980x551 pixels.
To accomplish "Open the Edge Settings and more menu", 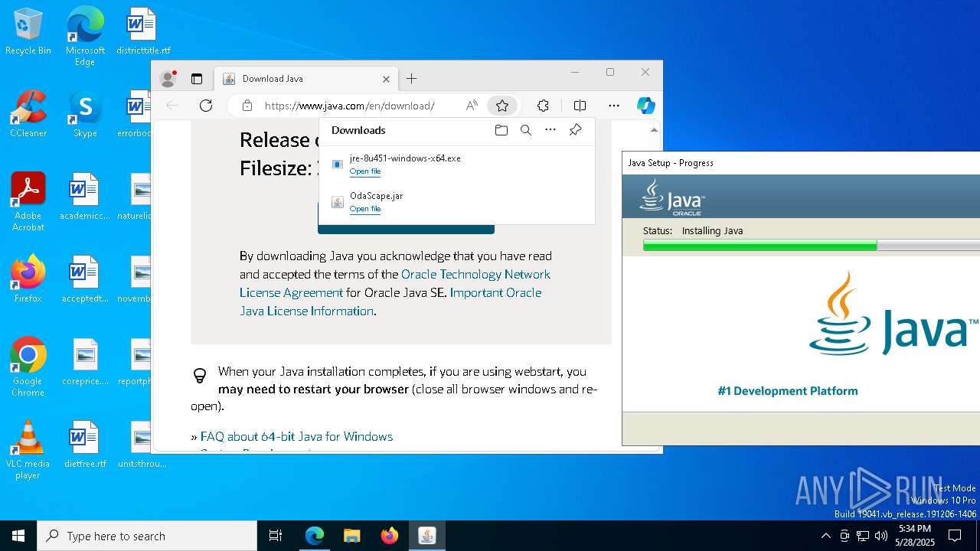I will click(614, 106).
